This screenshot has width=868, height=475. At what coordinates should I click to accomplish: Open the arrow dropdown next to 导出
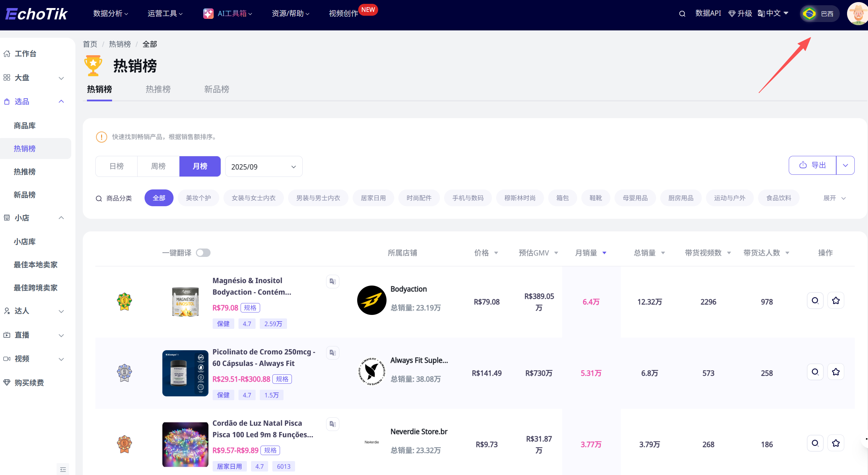(845, 165)
